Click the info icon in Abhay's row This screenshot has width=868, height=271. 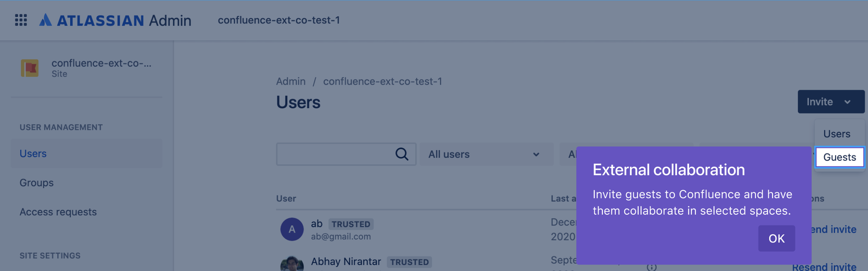click(x=651, y=267)
